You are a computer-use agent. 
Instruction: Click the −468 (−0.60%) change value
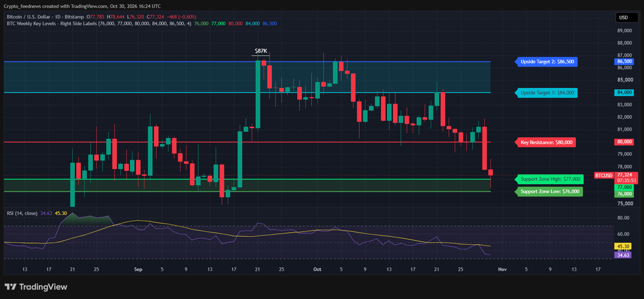[182, 17]
